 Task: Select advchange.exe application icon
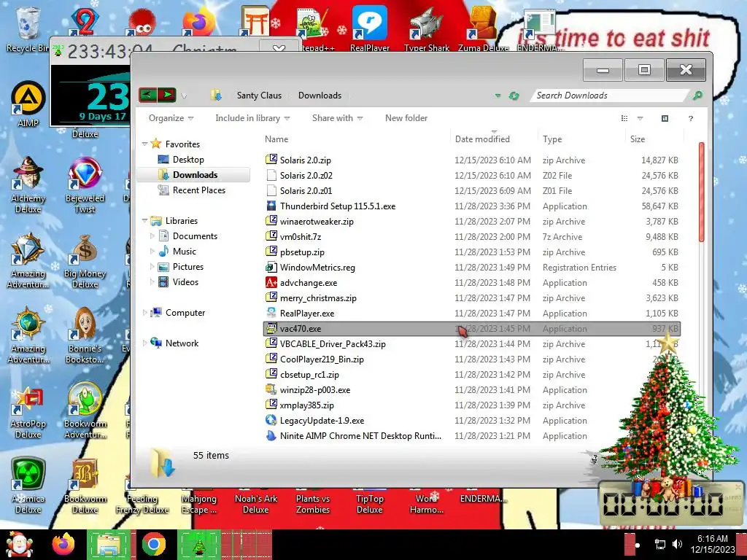[271, 282]
